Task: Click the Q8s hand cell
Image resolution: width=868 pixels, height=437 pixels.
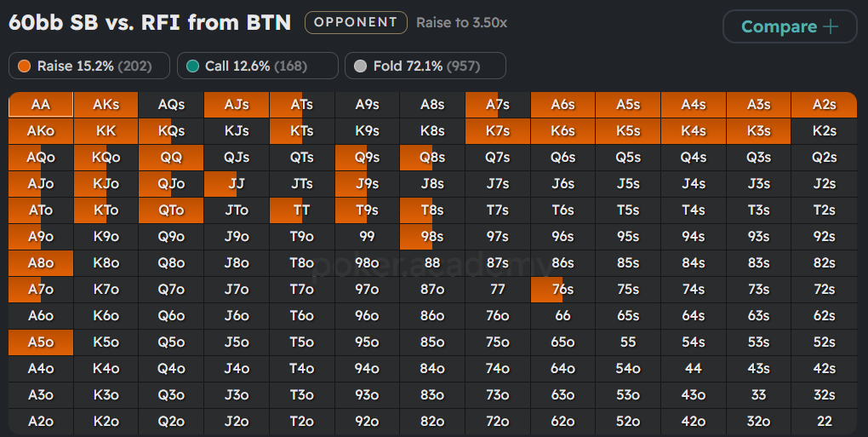Action: point(432,158)
